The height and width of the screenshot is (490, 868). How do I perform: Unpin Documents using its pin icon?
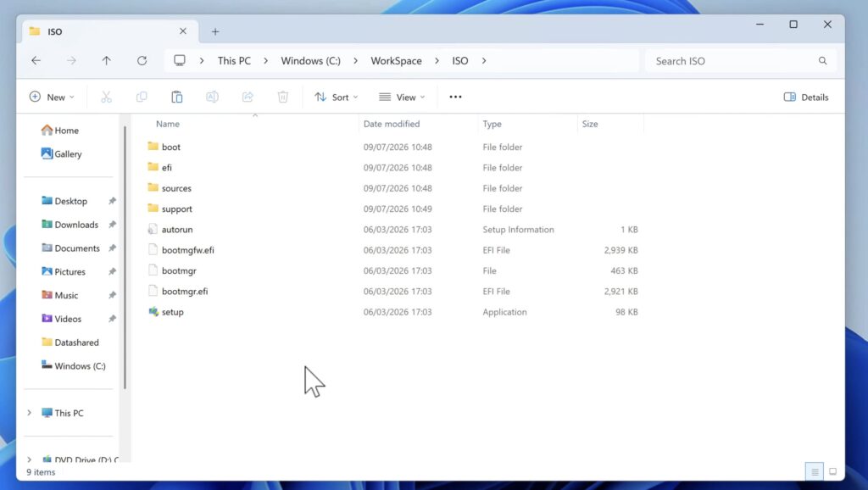[x=113, y=248]
